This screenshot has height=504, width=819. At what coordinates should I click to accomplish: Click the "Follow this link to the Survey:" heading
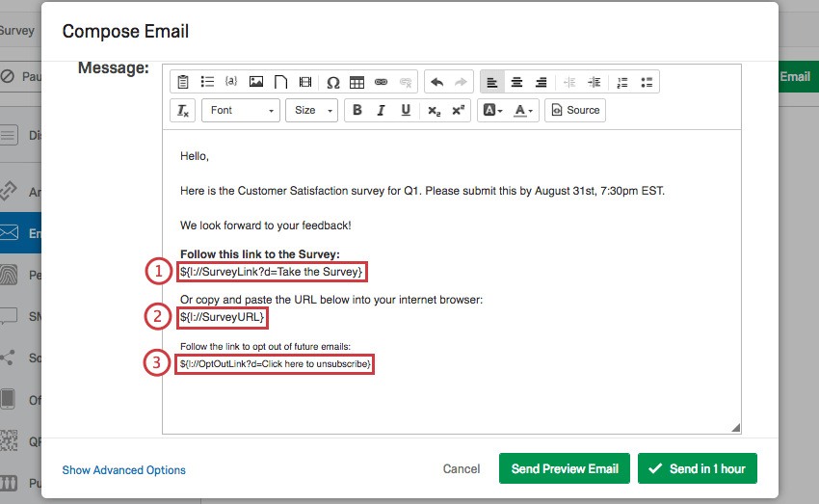[x=259, y=254]
